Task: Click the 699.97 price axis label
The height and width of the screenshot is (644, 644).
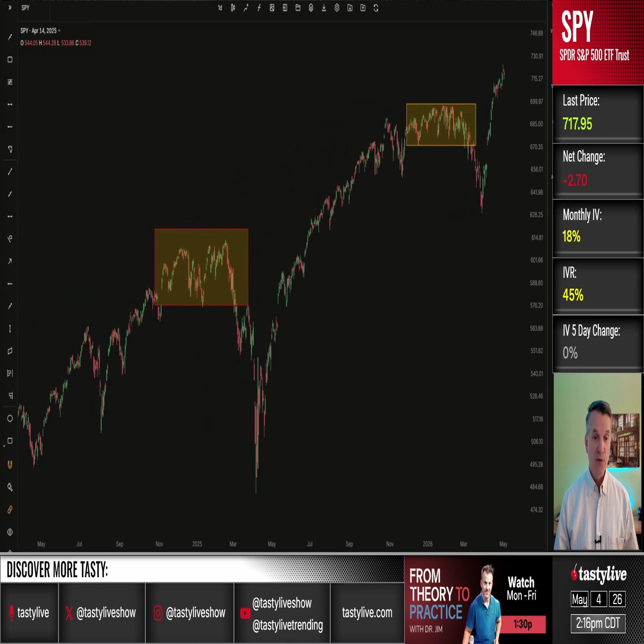Action: tap(536, 101)
